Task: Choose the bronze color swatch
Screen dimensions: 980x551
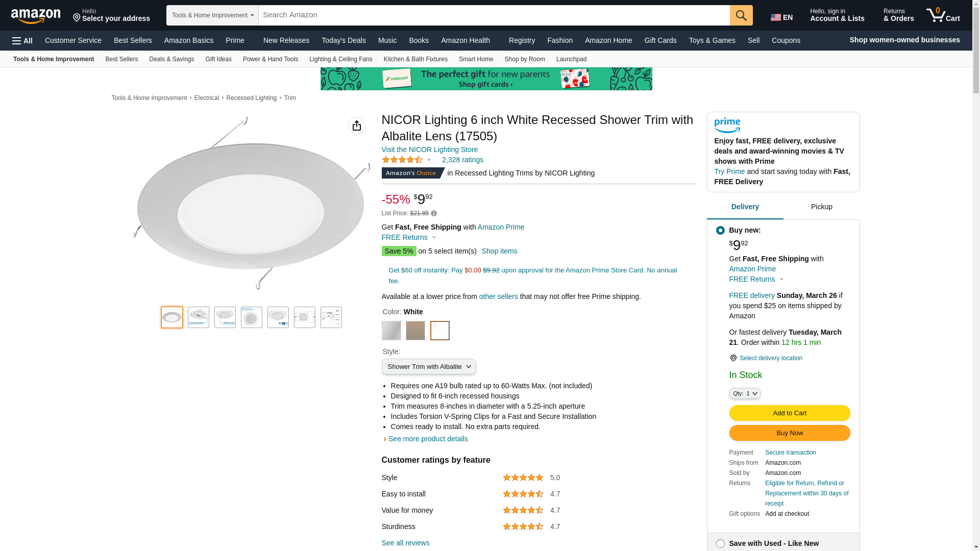Action: (x=415, y=331)
